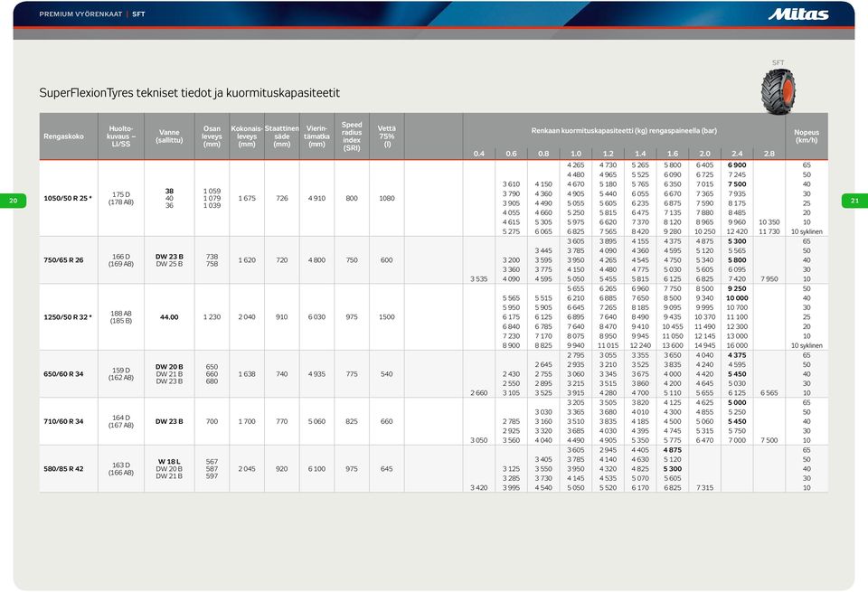Click the 1.2 bar pressure column header
The image size is (868, 592).
tap(608, 154)
